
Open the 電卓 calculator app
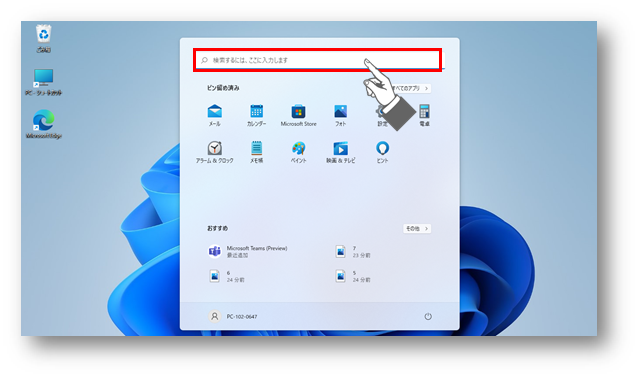click(424, 115)
